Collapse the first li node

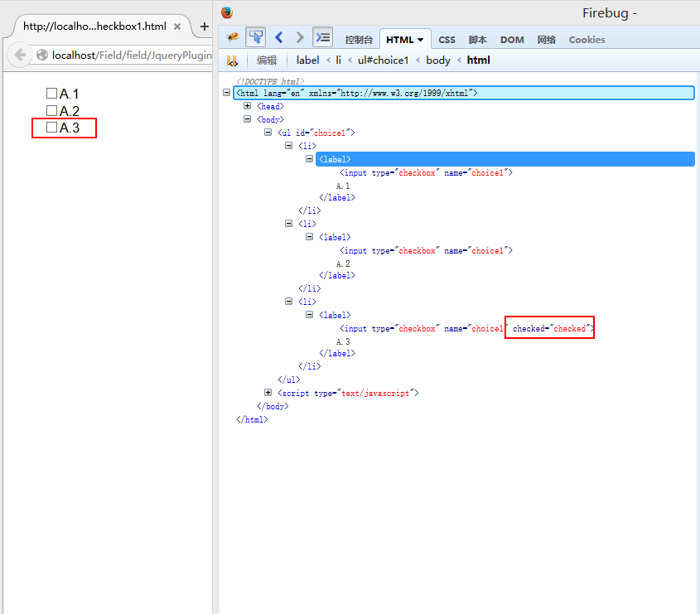(289, 146)
